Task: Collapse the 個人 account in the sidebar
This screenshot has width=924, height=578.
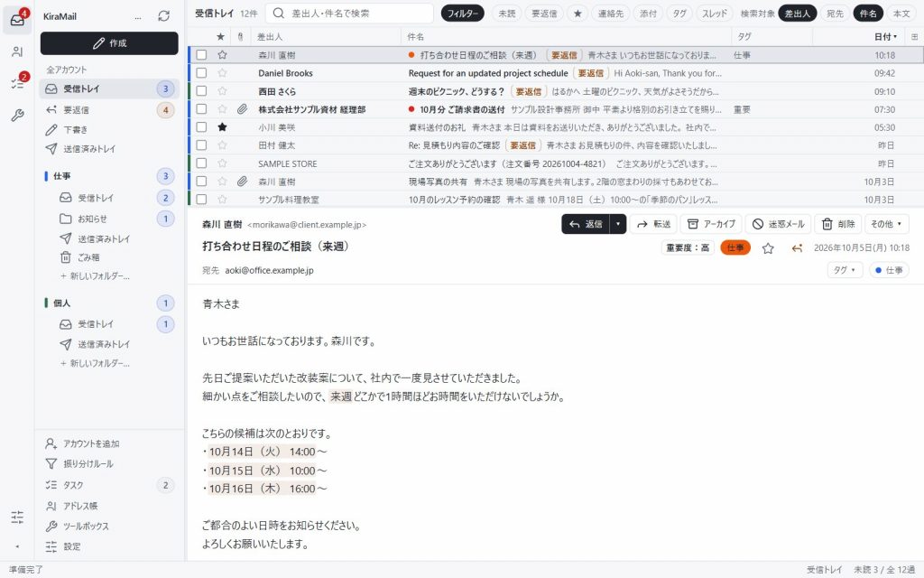Action: click(61, 303)
